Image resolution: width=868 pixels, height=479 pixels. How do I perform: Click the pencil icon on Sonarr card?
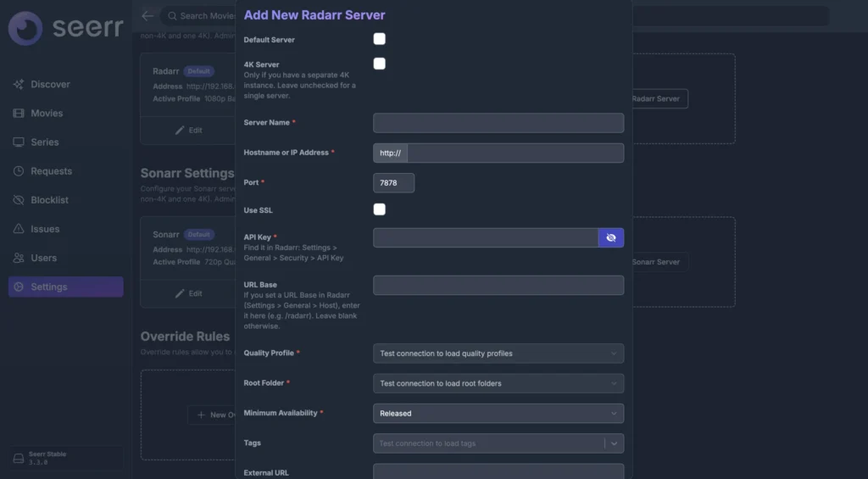coord(180,293)
